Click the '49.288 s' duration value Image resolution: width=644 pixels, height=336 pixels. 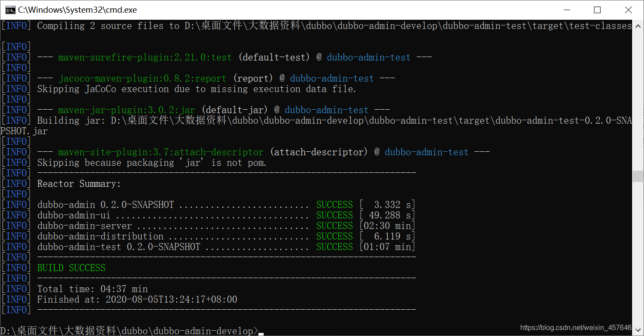pyautogui.click(x=390, y=215)
